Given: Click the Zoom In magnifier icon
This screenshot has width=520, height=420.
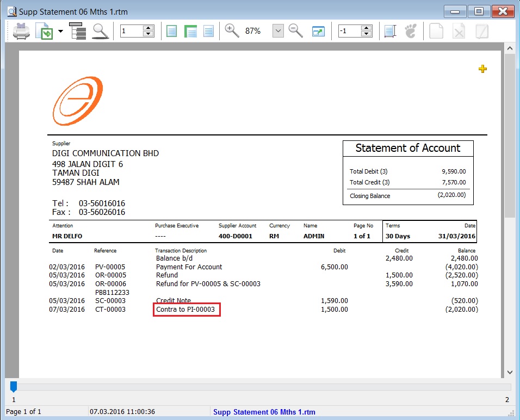Looking at the screenshot, I should [232, 31].
